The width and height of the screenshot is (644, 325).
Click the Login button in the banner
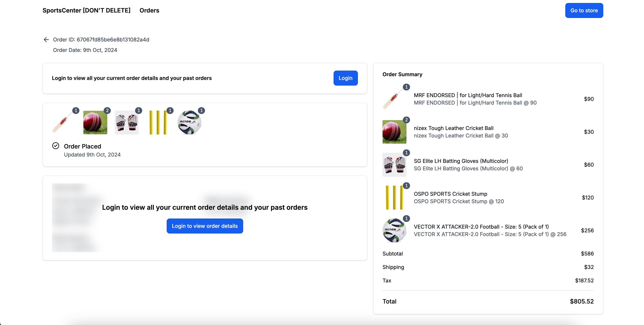[x=346, y=78]
